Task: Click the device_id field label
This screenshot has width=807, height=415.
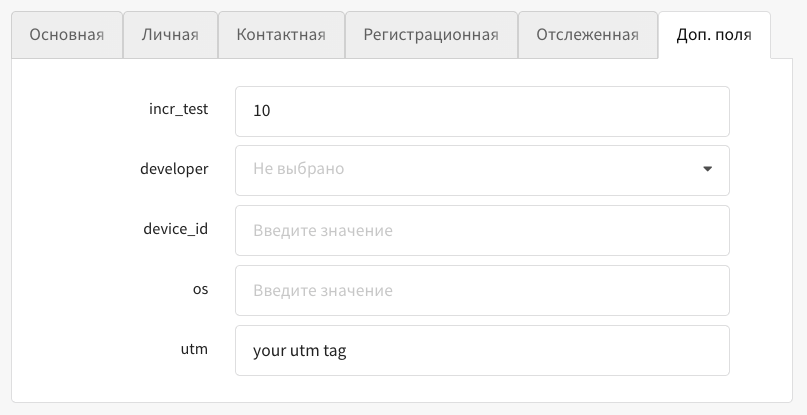Action: pyautogui.click(x=176, y=229)
